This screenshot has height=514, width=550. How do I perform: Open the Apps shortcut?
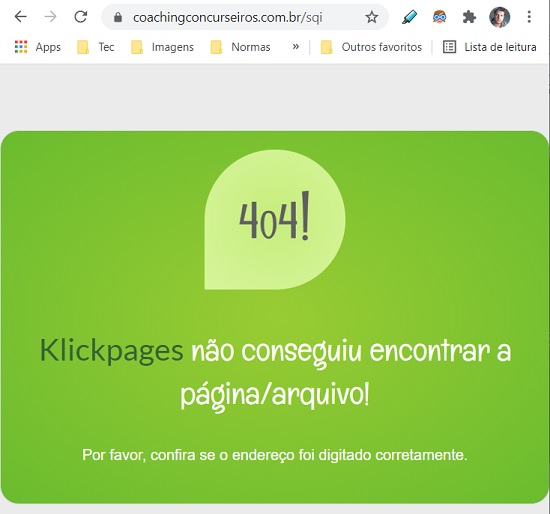[38, 47]
